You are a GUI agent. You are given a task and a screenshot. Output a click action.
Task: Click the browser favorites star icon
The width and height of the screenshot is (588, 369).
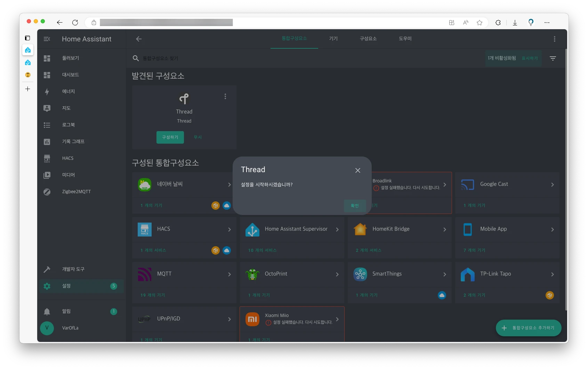point(480,23)
